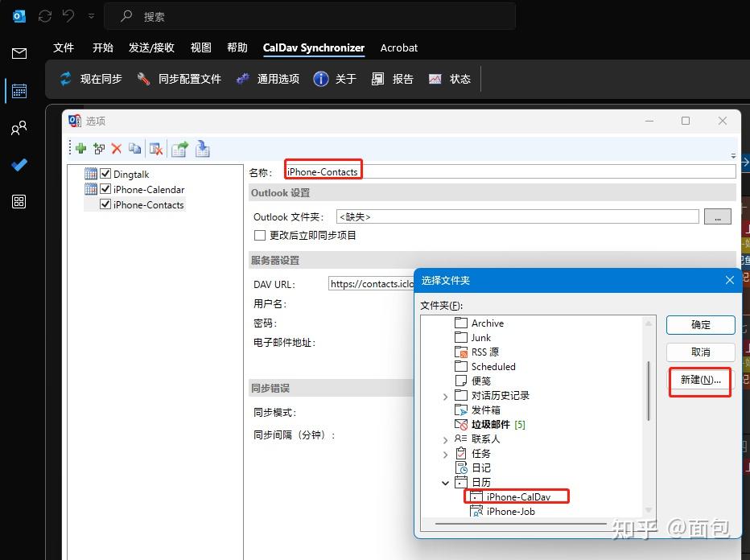
Task: Copy the selected profile with the copy icon
Action: [x=134, y=148]
